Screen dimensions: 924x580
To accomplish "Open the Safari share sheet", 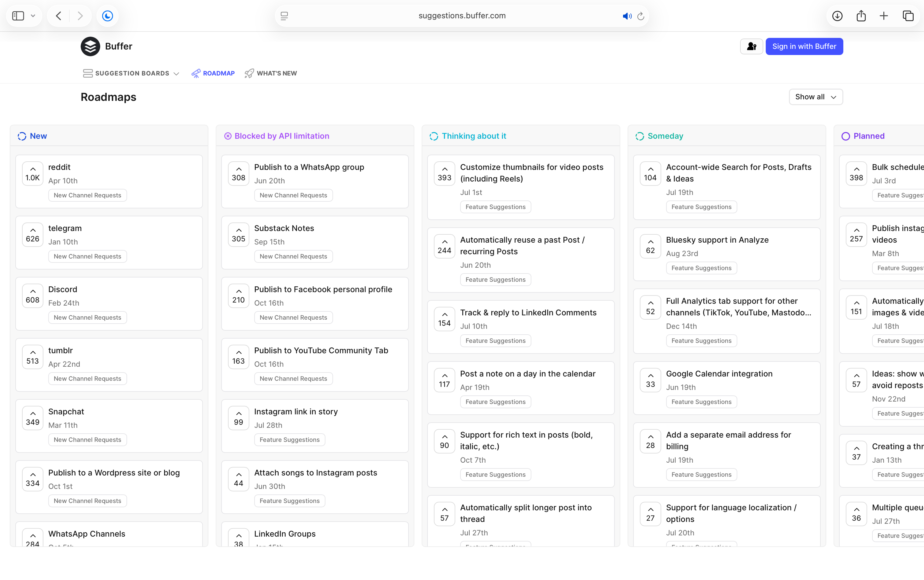I will coord(860,16).
